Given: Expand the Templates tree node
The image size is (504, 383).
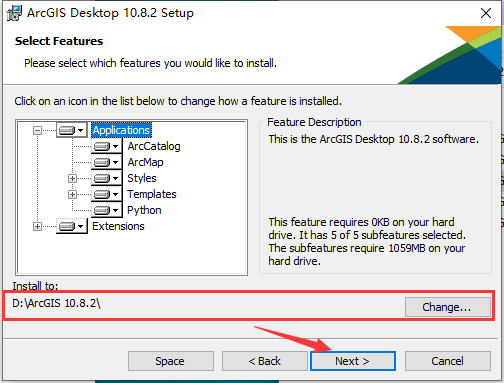Looking at the screenshot, I should coord(72,194).
